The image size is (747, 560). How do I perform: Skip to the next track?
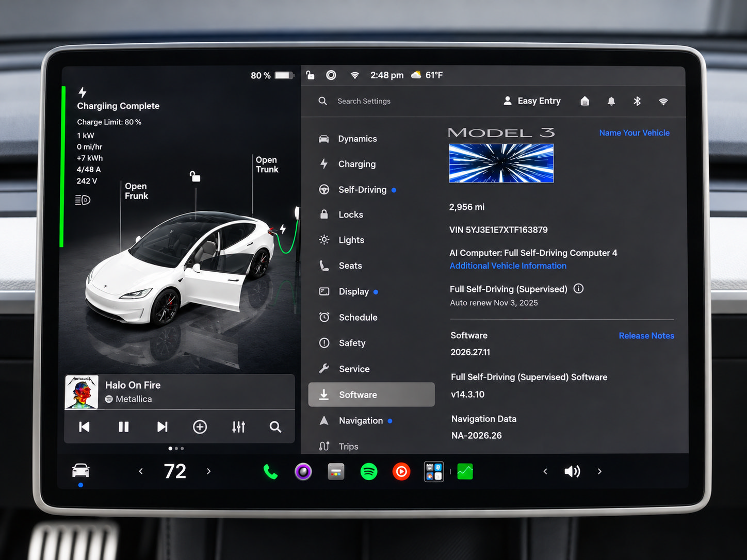pos(163,427)
